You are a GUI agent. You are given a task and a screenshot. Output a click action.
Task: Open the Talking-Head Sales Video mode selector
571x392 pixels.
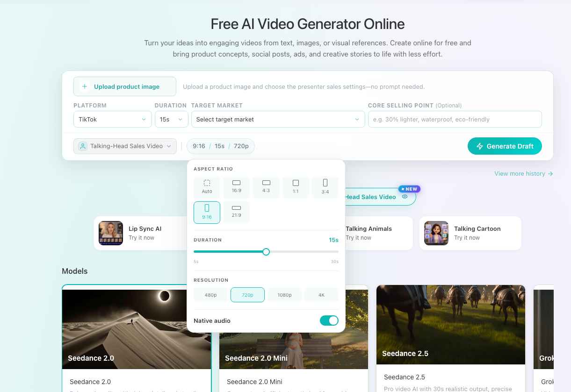click(x=125, y=146)
